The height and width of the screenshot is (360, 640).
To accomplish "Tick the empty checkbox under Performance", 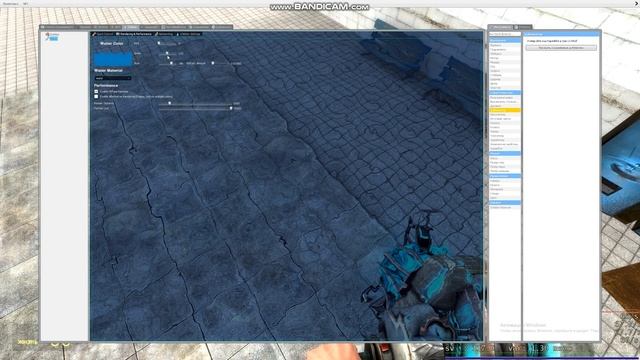I will pyautogui.click(x=96, y=97).
